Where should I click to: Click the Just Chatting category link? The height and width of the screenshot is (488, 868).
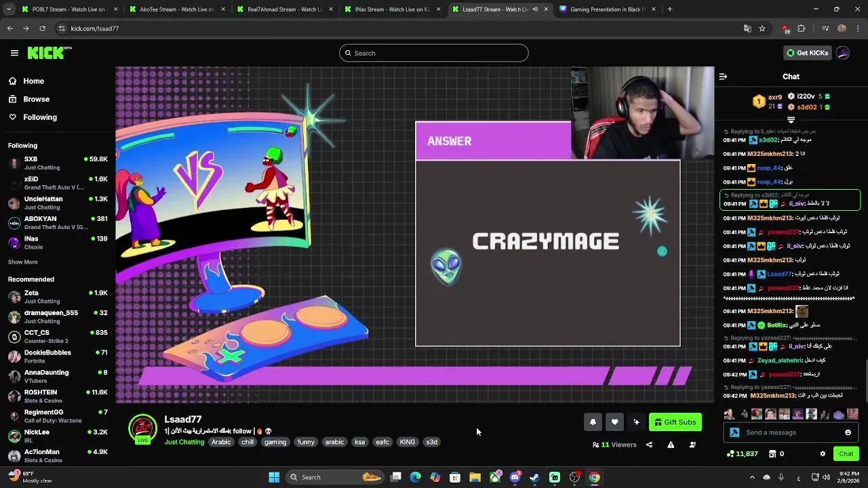184,442
